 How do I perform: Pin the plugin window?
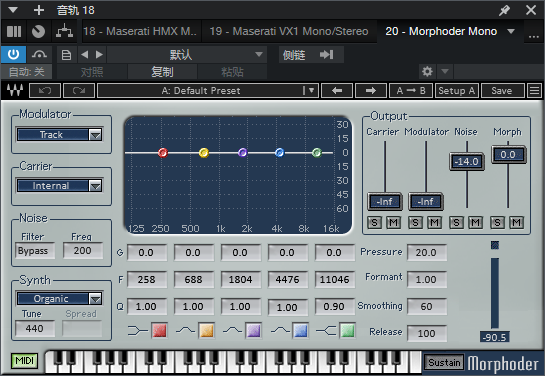[504, 10]
